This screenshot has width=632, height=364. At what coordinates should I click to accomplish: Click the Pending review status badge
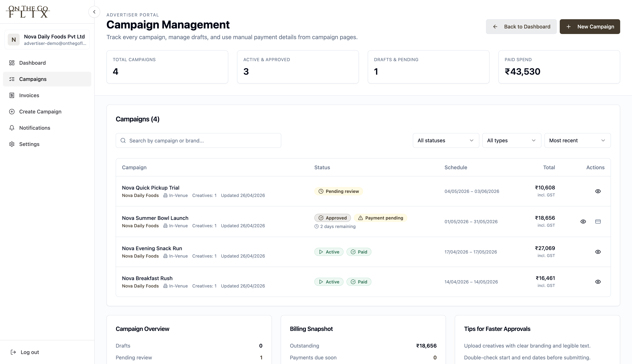[x=339, y=191]
